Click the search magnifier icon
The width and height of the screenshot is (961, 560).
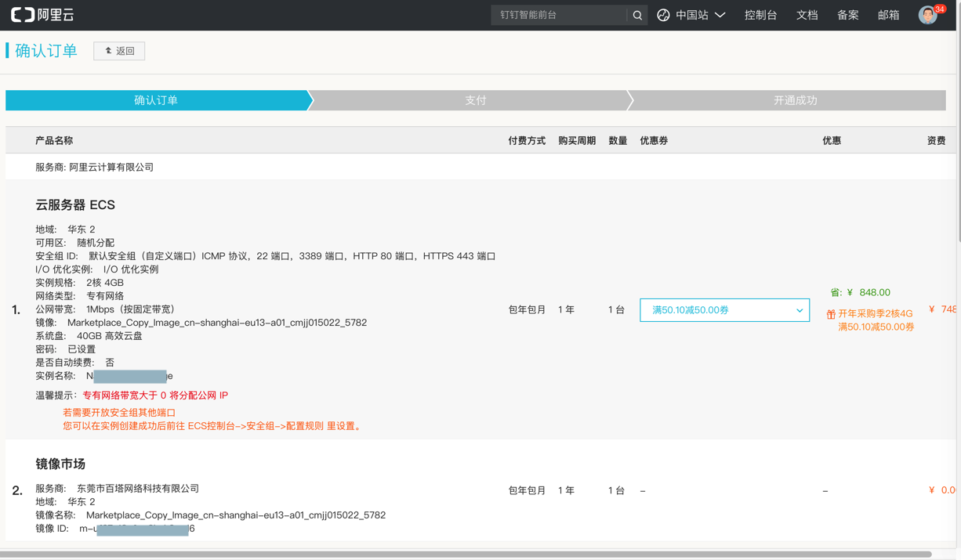[x=637, y=15]
